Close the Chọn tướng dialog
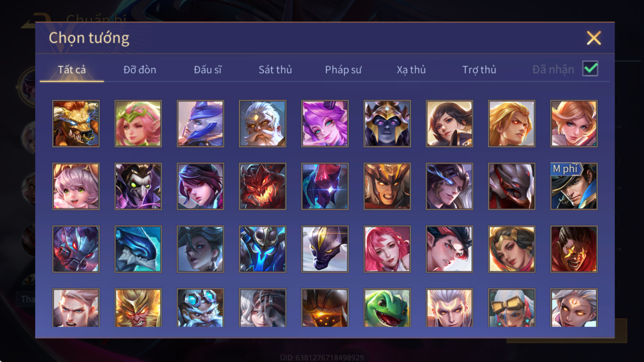This screenshot has width=644, height=362. pyautogui.click(x=594, y=38)
